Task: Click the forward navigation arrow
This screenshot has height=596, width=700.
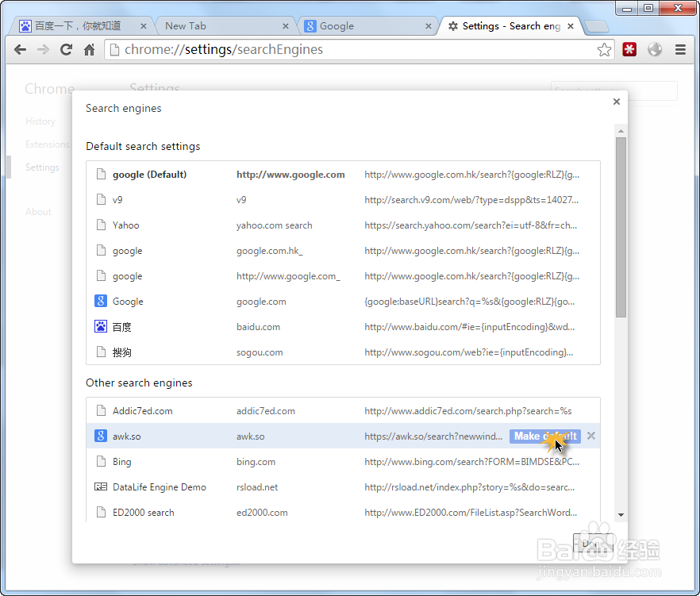Action: 44,49
